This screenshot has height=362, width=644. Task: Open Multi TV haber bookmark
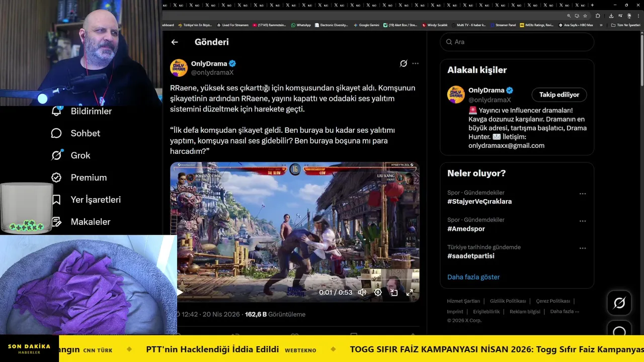[x=468, y=25]
